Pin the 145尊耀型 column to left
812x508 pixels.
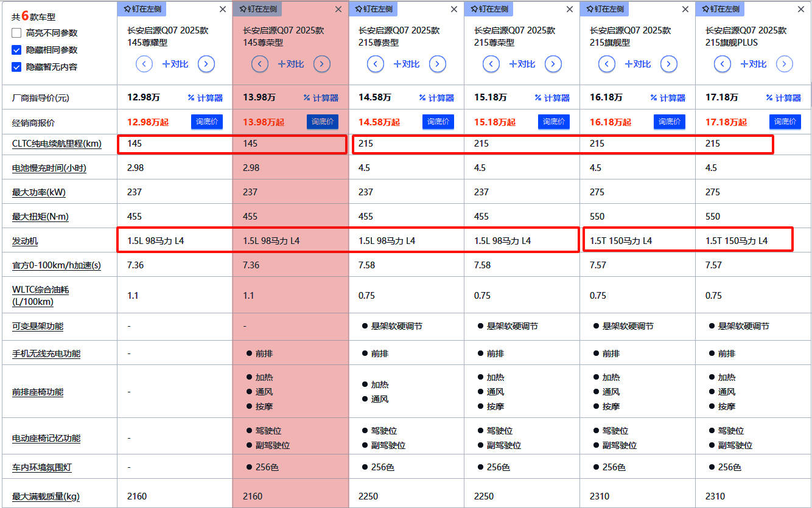[x=142, y=9]
